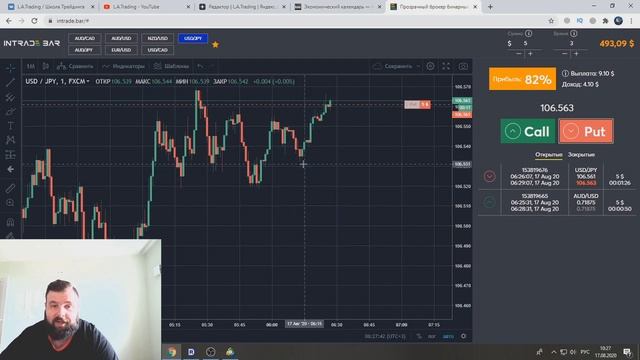This screenshot has width=640, height=360.
Task: Select the prediction and measurement tool
Action: (10, 155)
